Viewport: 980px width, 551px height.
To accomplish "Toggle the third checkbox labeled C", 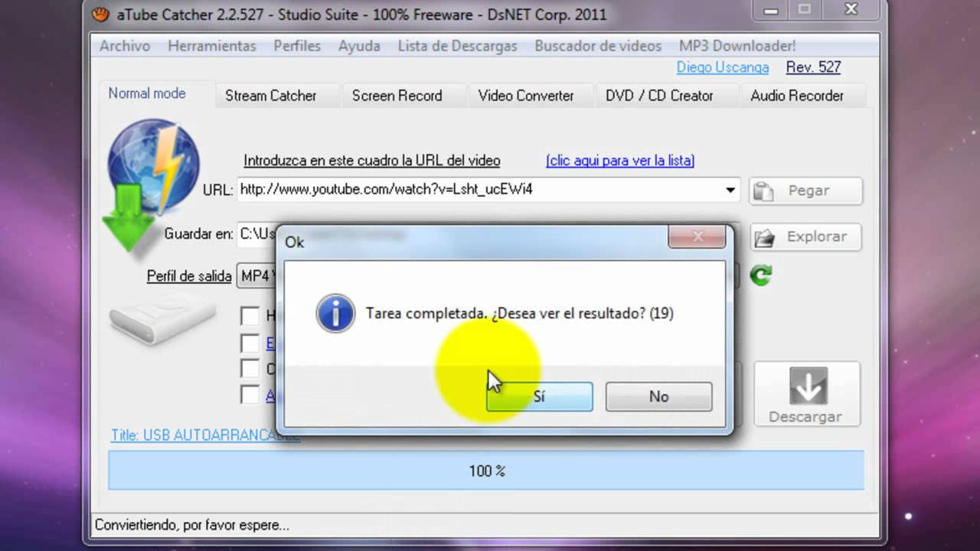I will (x=250, y=368).
